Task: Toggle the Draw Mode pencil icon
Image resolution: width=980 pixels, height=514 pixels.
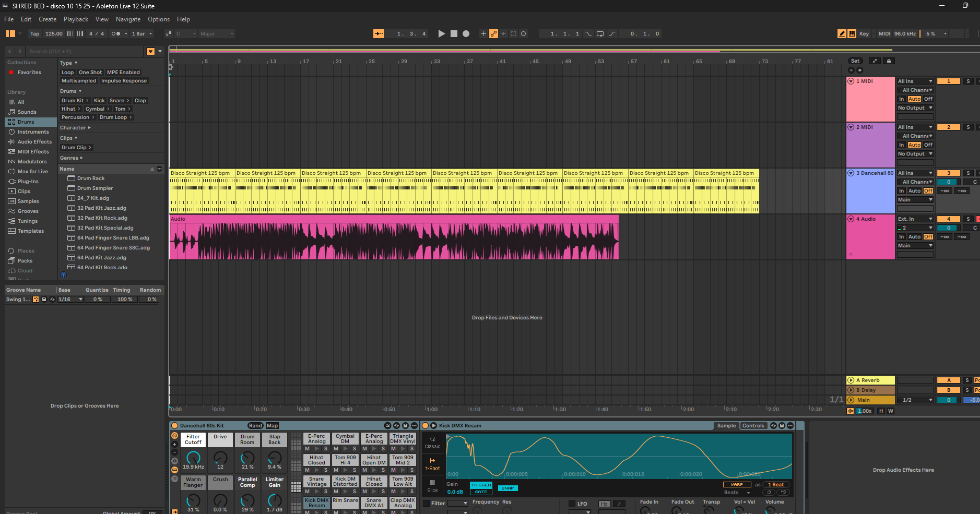Action: (842, 34)
